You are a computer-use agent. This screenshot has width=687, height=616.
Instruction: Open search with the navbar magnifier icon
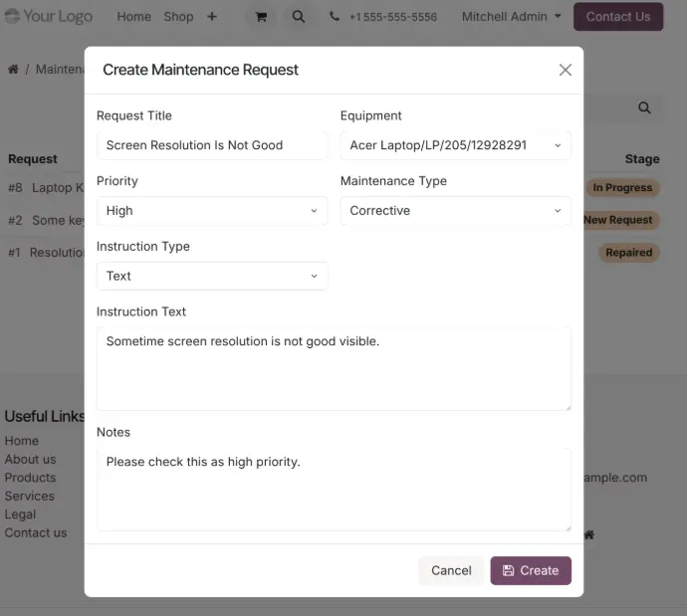(x=299, y=17)
